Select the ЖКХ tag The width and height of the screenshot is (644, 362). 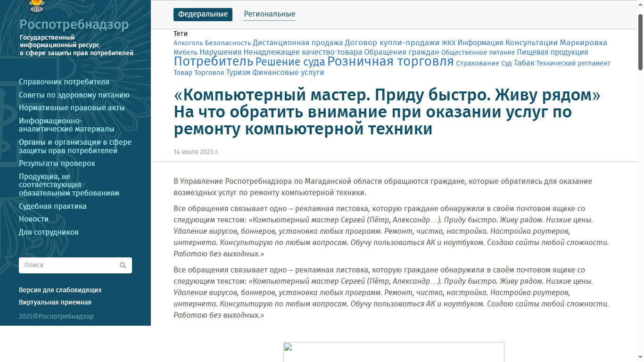[448, 43]
